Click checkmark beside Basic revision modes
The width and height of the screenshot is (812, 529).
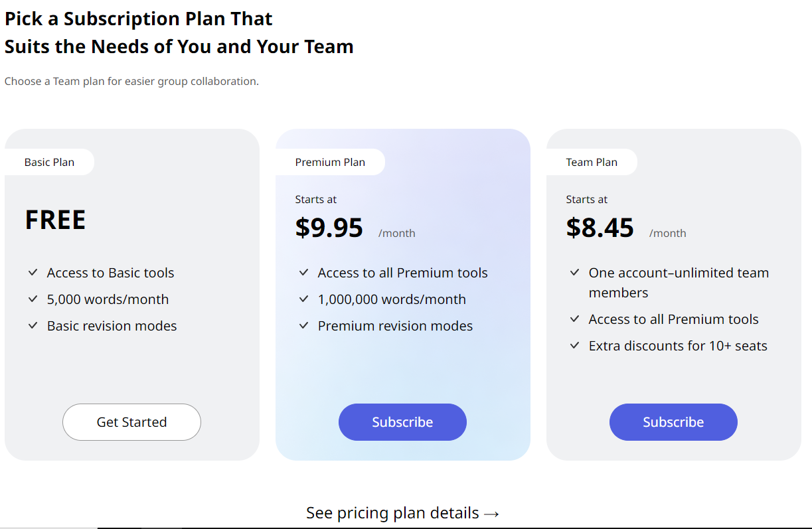[x=33, y=325]
